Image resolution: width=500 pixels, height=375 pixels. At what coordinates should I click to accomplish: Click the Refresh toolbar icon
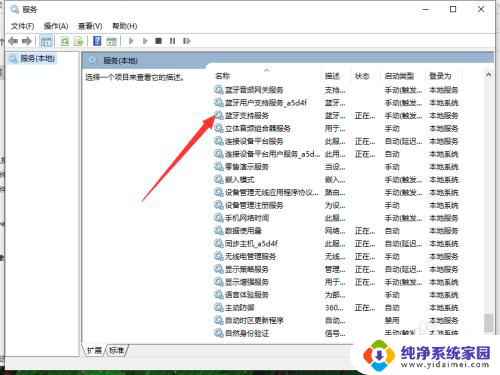click(x=65, y=41)
